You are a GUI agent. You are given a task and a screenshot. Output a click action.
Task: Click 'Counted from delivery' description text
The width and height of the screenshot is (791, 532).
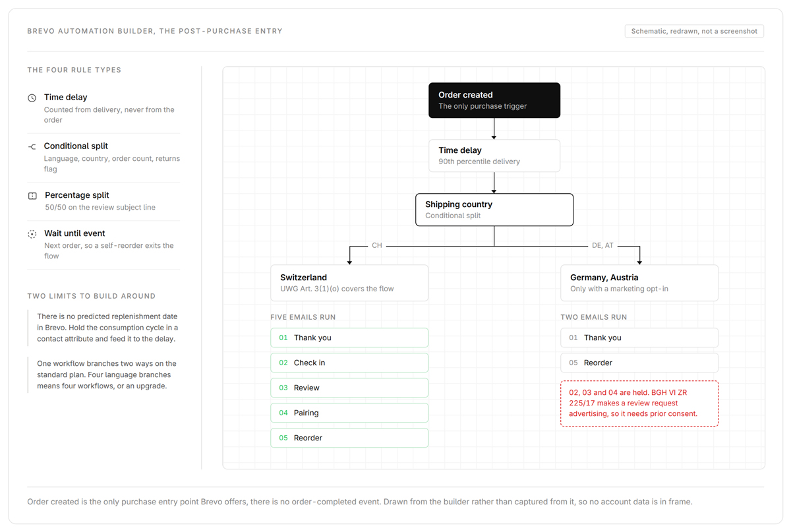tap(109, 115)
